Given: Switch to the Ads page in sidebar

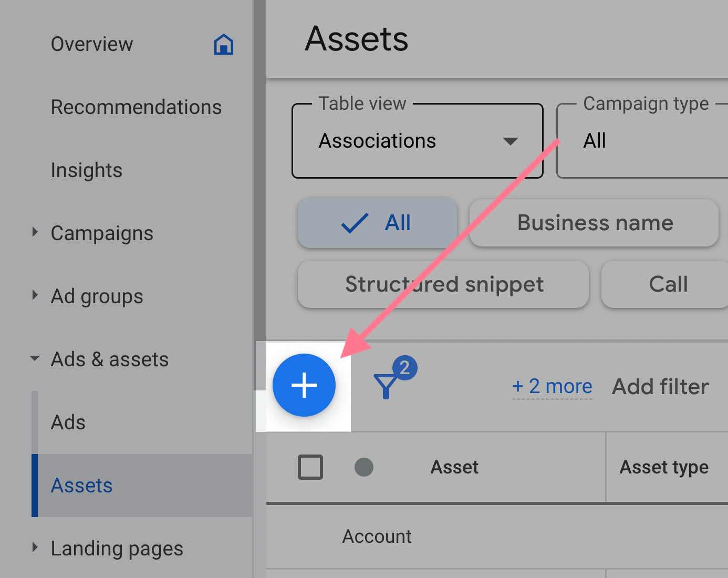Looking at the screenshot, I should pos(68,422).
